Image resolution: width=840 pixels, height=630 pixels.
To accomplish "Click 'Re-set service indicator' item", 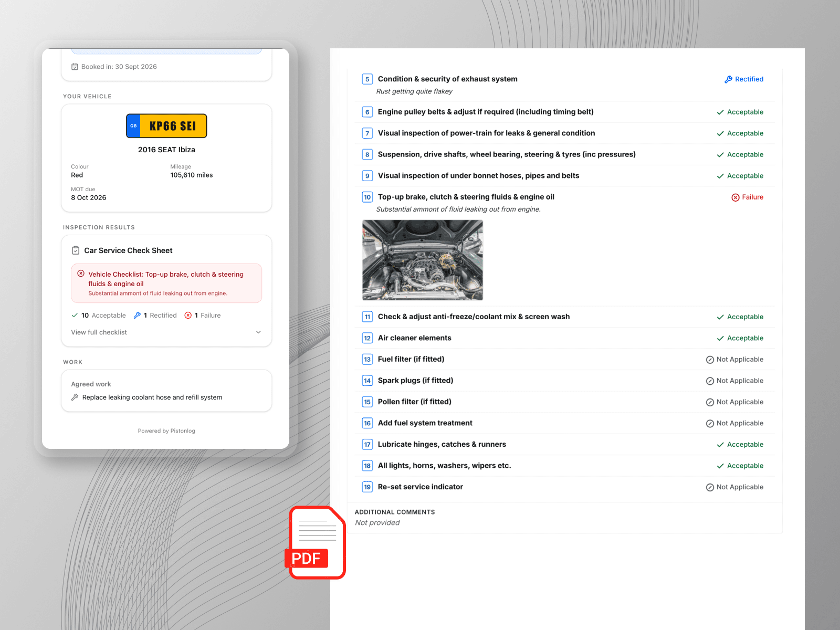I will coord(421,487).
